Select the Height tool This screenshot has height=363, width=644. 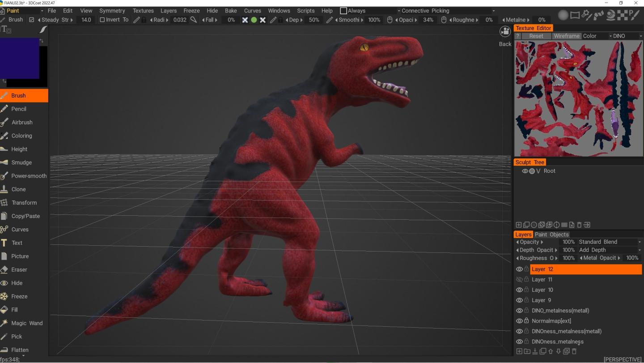pyautogui.click(x=24, y=149)
